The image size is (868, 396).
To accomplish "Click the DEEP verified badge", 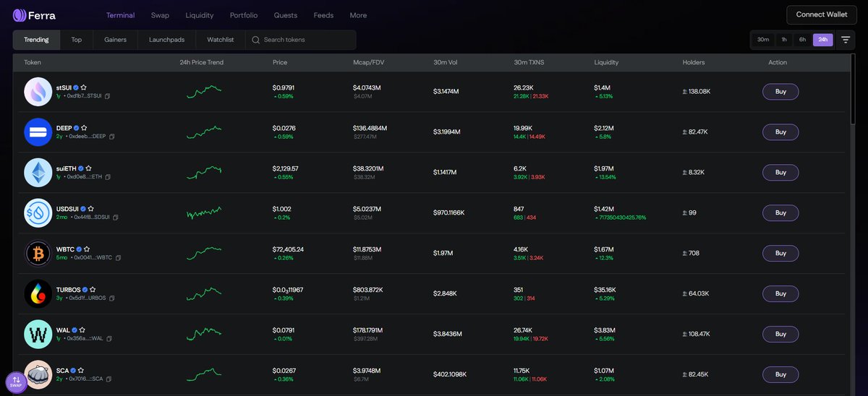I will (x=75, y=127).
